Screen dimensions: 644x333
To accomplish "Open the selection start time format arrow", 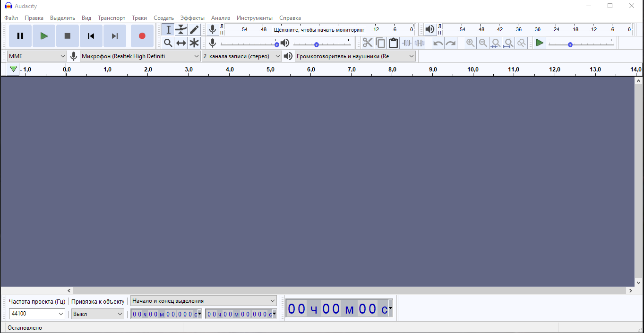I will [200, 314].
